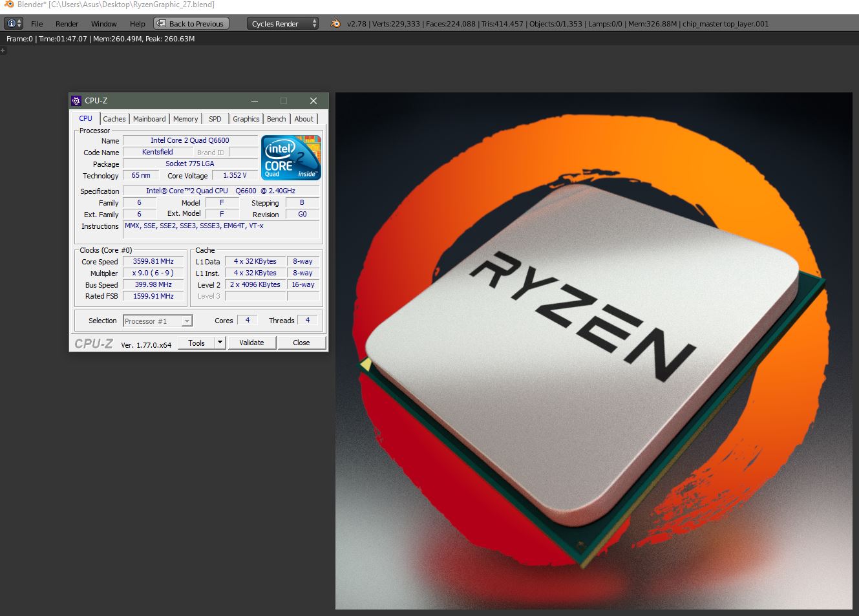Open the Render menu in Blender
The image size is (859, 616).
coord(67,23)
